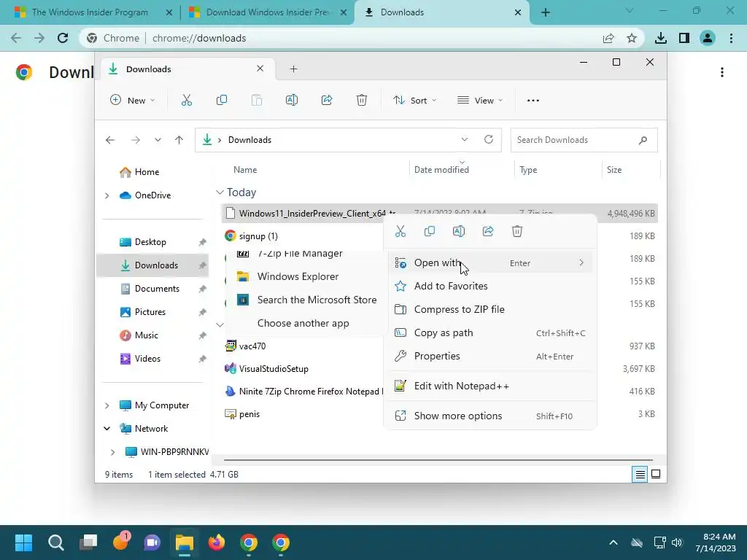Screen dimensions: 747x560
Task: Open the three-dots See more toolbar menu
Action: (533, 101)
